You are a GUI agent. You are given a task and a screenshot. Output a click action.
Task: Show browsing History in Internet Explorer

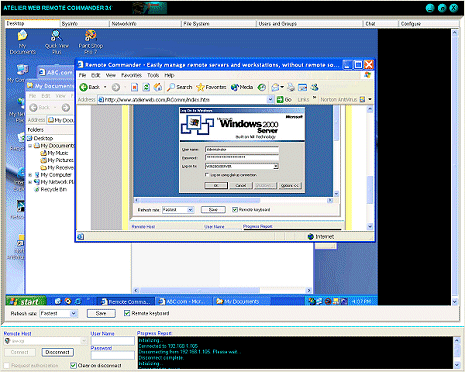point(262,87)
